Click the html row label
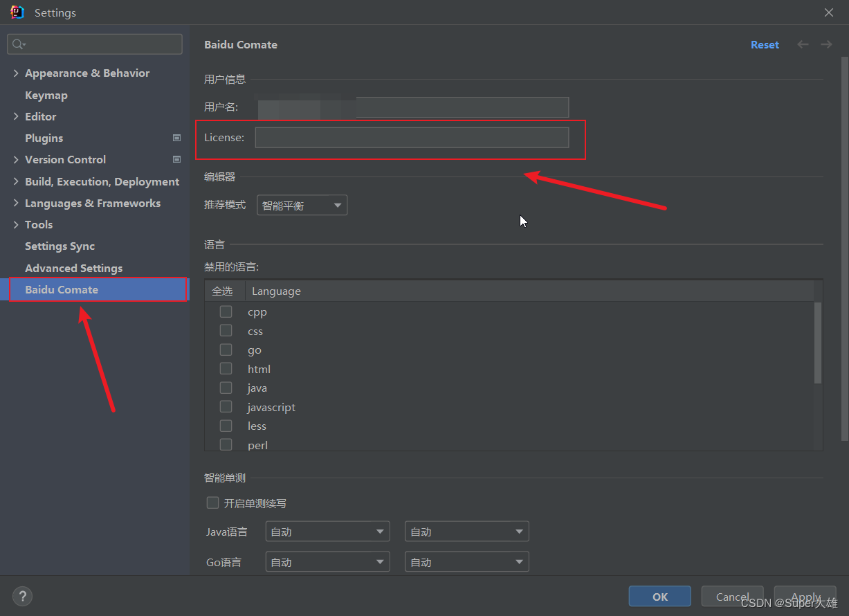The height and width of the screenshot is (616, 849). tap(259, 369)
